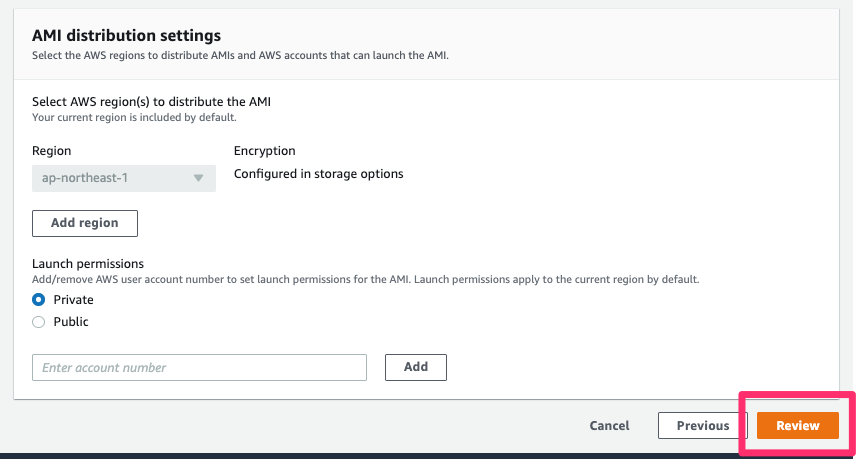Click the Public option label text
This screenshot has height=459, width=856.
71,322
